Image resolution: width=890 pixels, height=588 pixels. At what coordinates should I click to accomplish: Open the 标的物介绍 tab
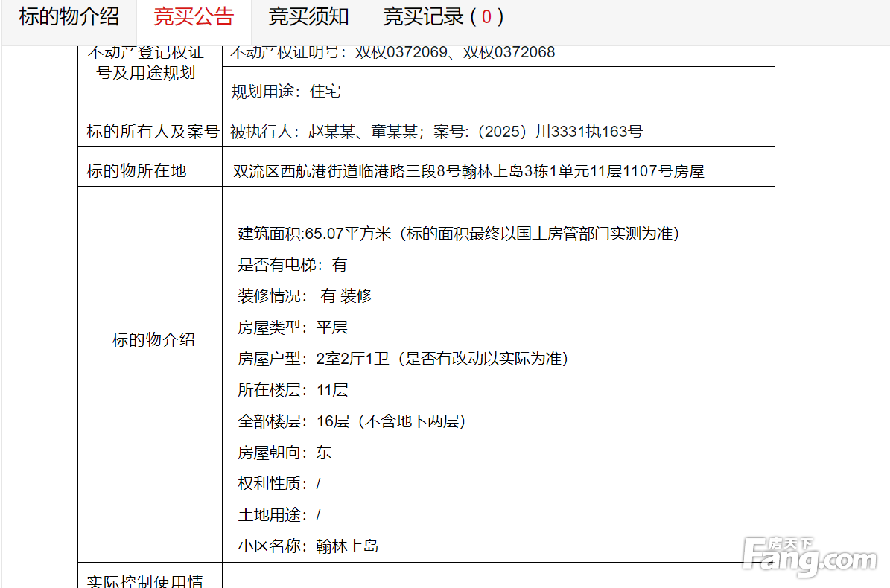[x=69, y=17]
